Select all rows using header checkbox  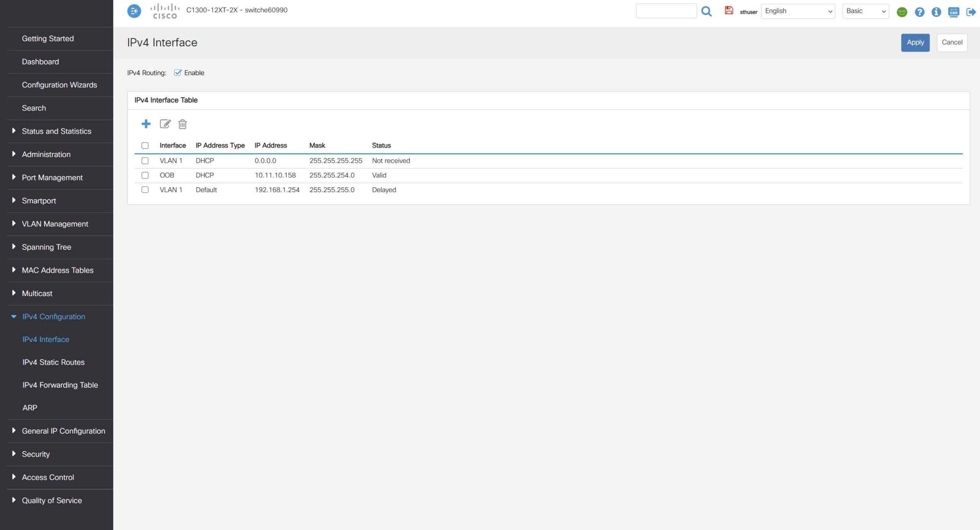(145, 146)
